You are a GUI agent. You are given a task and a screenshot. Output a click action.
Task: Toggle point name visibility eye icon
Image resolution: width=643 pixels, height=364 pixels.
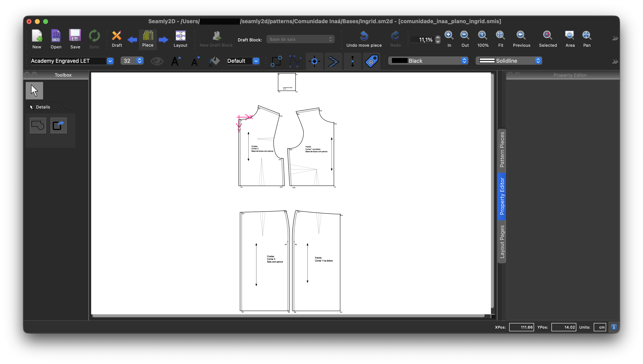(157, 61)
